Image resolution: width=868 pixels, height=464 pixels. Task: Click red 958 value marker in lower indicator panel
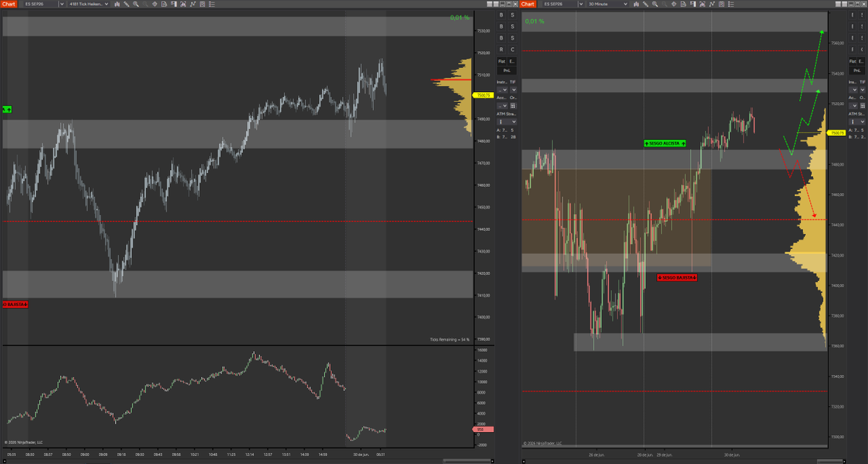[x=482, y=430]
